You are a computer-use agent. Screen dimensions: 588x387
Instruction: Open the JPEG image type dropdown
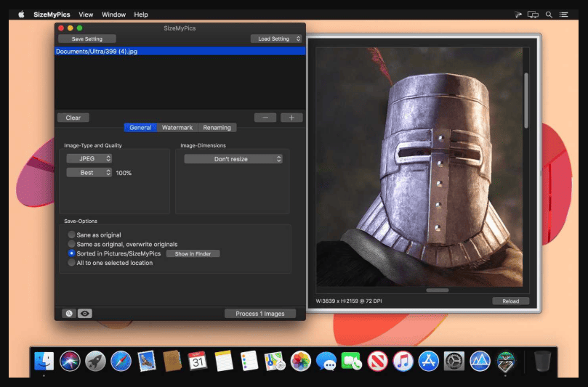pos(89,158)
